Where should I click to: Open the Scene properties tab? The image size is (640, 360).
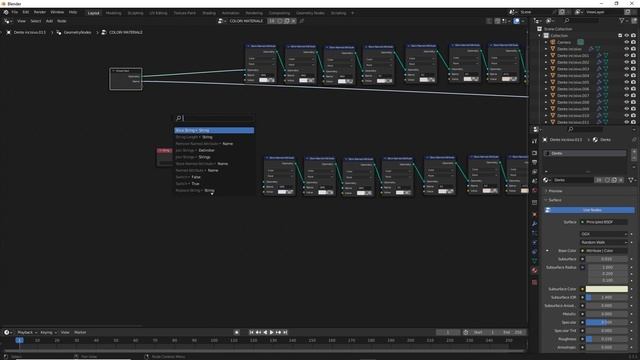tap(534, 181)
